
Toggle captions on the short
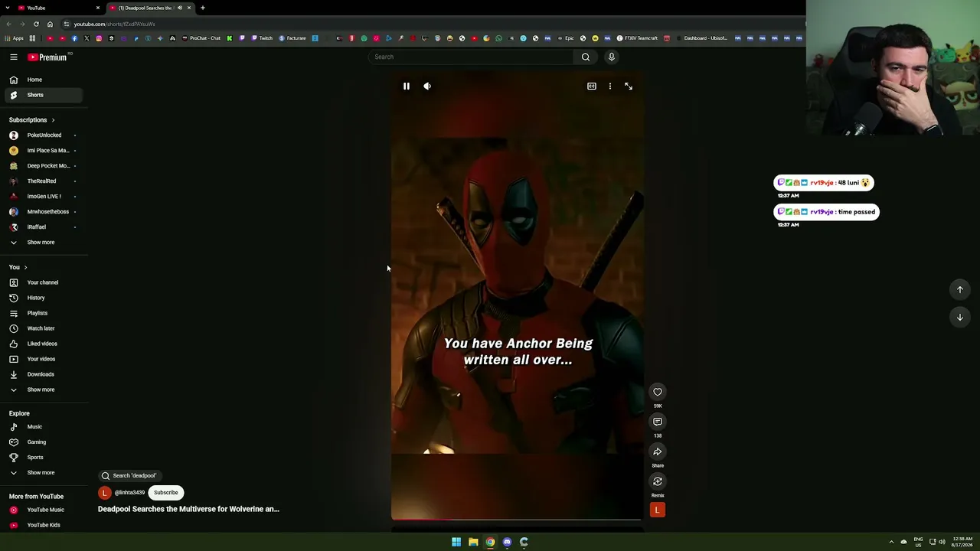point(592,86)
